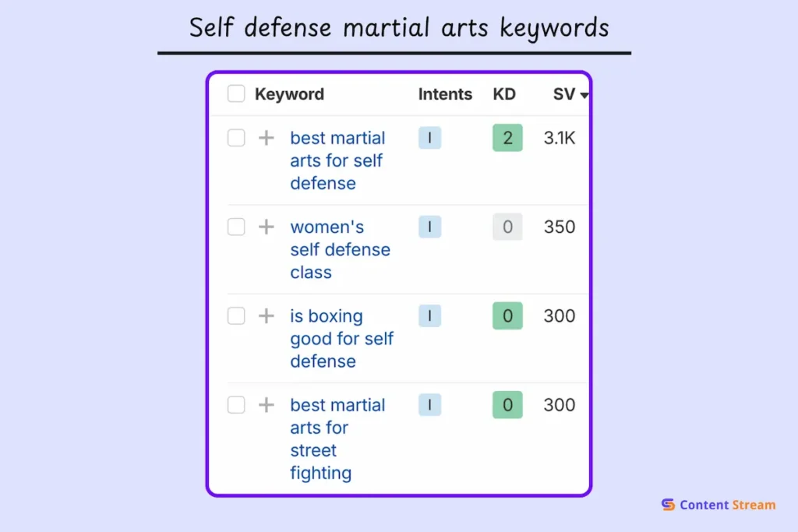Click the intent badge on the last keyword row

[x=429, y=405]
